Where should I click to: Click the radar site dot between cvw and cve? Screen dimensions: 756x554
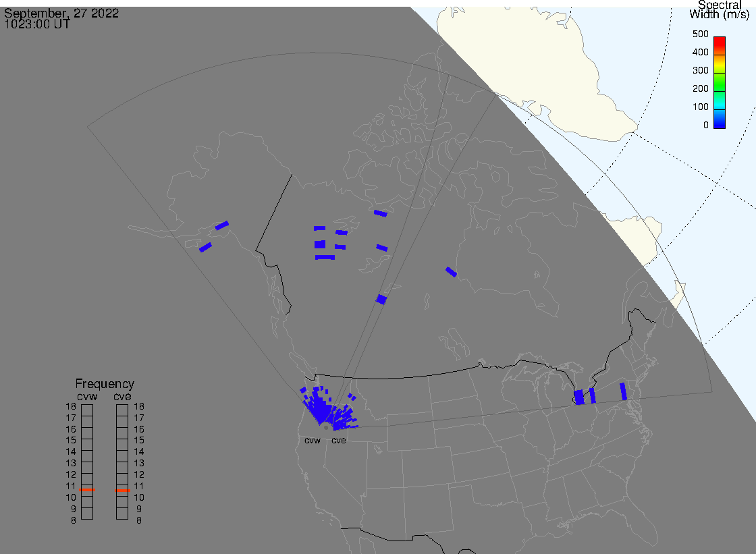326,428
